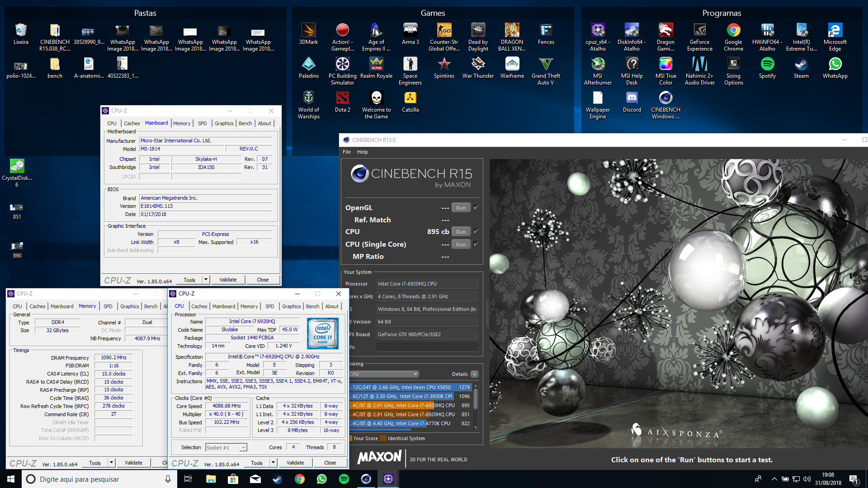Open Tools dropdown arrow in Mainboard CPU-Z window

(x=206, y=280)
